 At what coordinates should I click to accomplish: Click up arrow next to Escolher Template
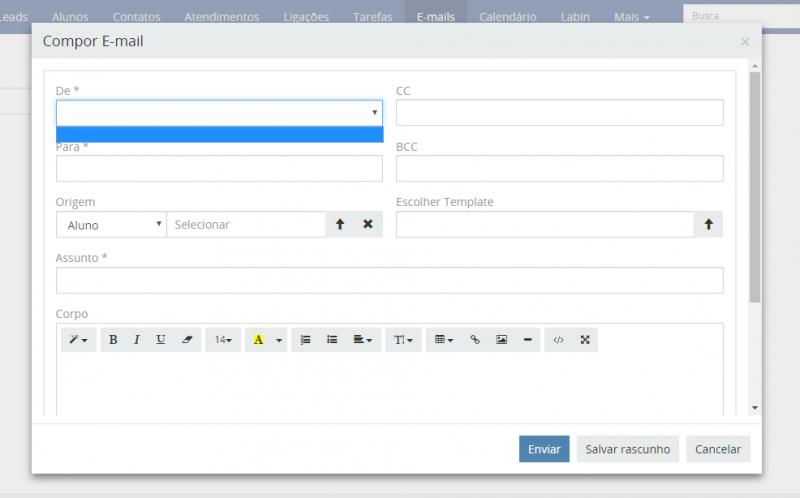click(709, 225)
